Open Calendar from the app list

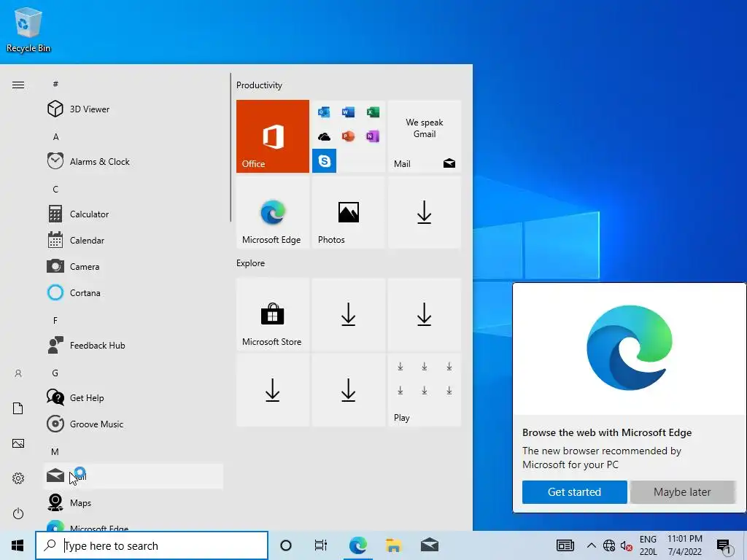click(133, 240)
